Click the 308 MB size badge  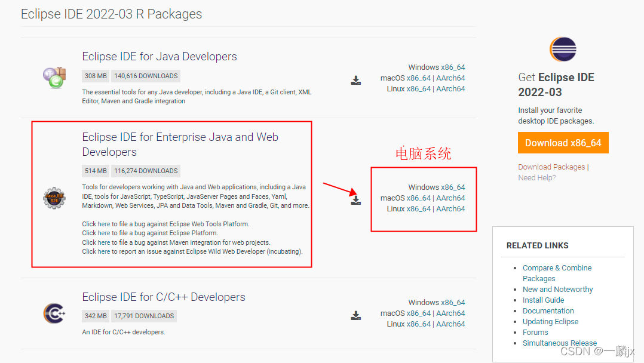pyautogui.click(x=96, y=76)
